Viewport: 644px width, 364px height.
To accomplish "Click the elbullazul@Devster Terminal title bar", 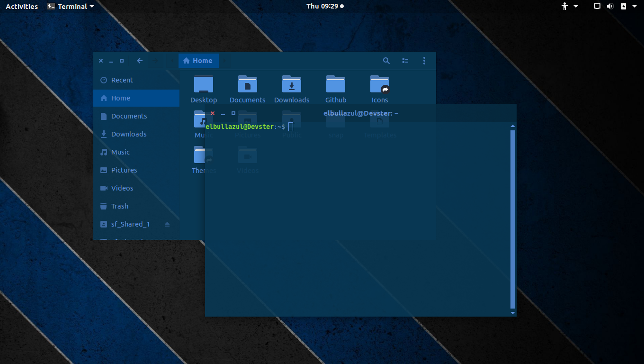I will (361, 113).
